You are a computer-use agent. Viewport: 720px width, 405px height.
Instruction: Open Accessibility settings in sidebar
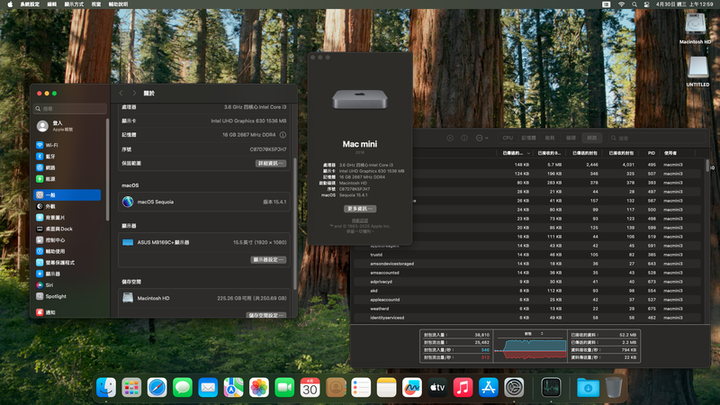click(67, 251)
